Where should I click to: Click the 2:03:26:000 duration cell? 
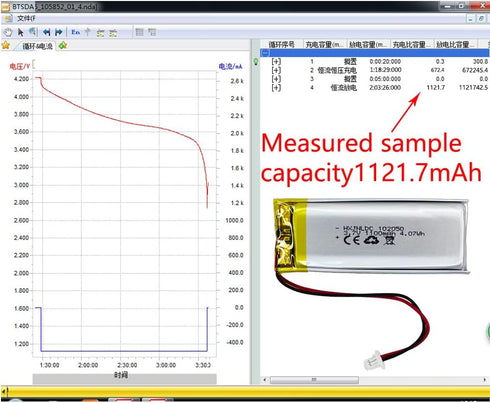385,87
